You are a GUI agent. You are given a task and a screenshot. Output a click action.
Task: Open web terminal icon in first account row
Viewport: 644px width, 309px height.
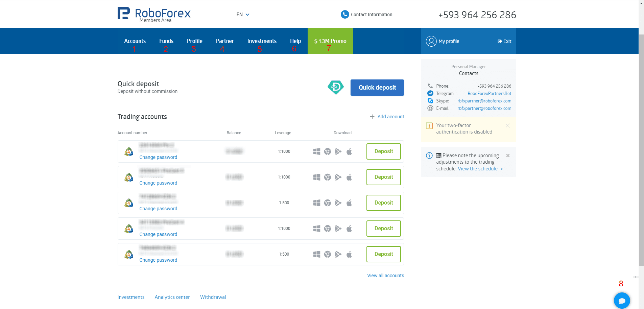click(x=327, y=151)
